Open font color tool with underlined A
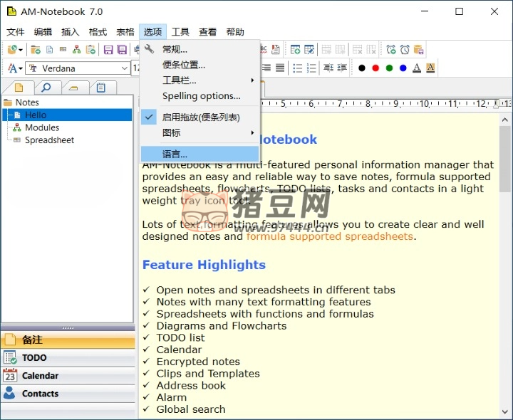Screen dimensions: 513x420 coord(417,68)
